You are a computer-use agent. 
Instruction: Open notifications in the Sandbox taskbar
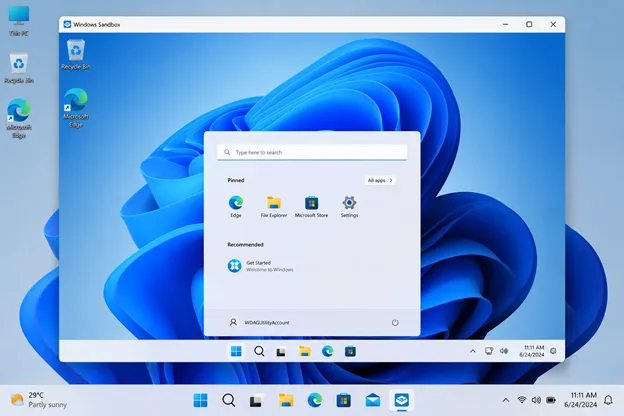[553, 351]
